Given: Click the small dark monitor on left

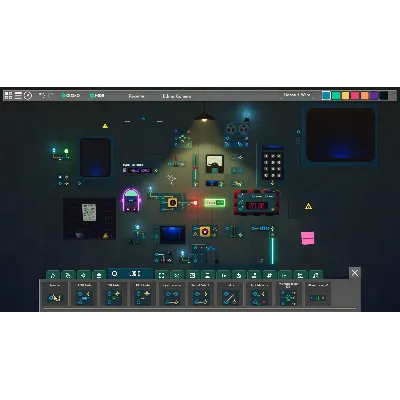Looking at the screenshot, I should [96, 157].
